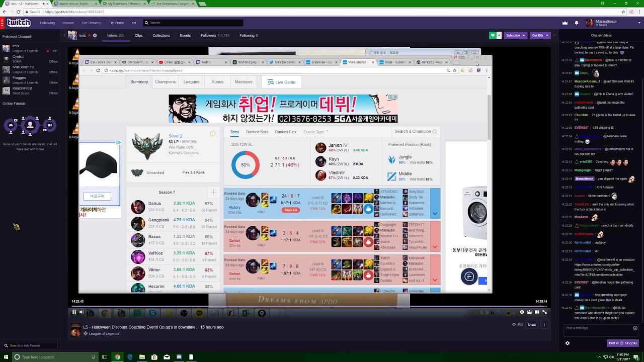644x362 pixels.
Task: Open the Collections tab
Action: click(161, 36)
